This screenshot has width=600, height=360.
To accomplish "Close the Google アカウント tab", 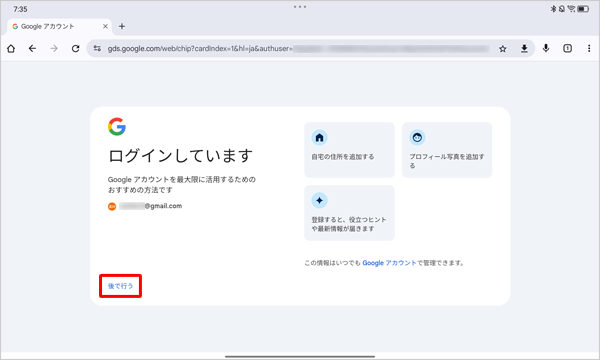I will tap(105, 26).
